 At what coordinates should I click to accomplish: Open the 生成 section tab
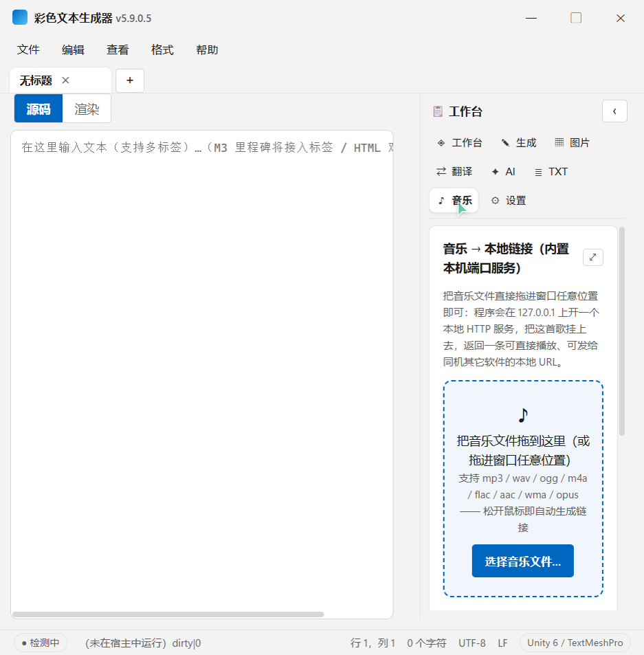519,143
